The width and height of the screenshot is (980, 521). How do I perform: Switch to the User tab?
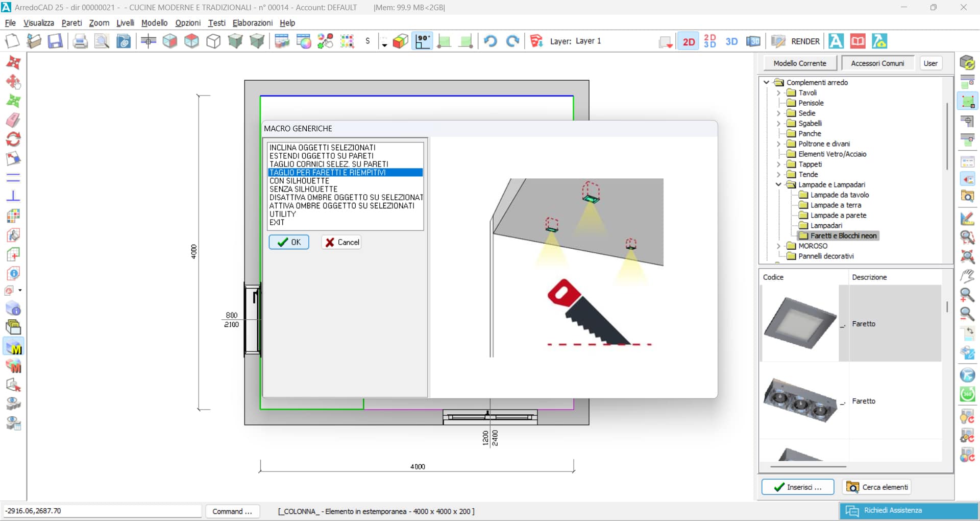coord(930,63)
